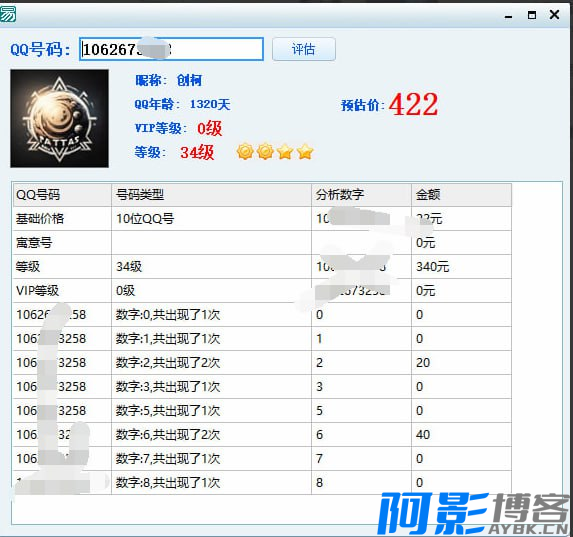Click the 评估 evaluate button
Viewport: 573px width, 537px height.
coord(304,49)
